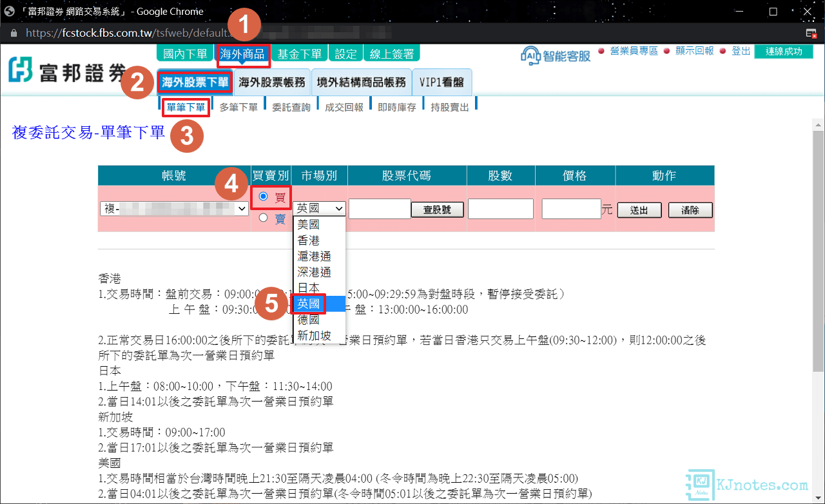Image resolution: width=825 pixels, height=504 pixels.
Task: Switch to VIP1看盤 tab
Action: click(442, 82)
